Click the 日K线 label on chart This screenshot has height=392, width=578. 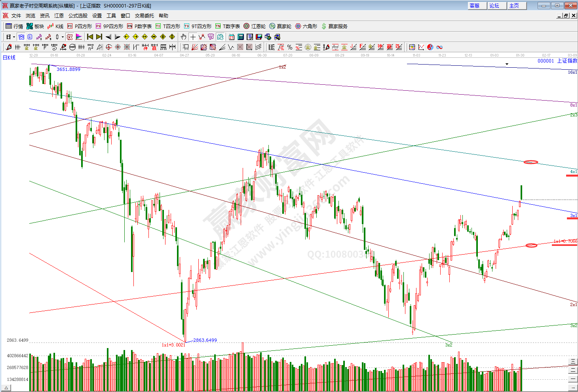pyautogui.click(x=9, y=58)
